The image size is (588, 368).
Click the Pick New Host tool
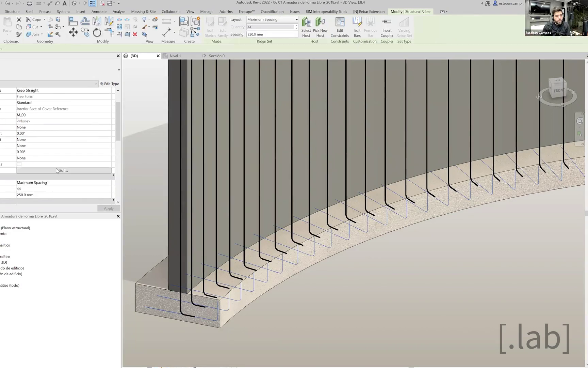pyautogui.click(x=320, y=22)
